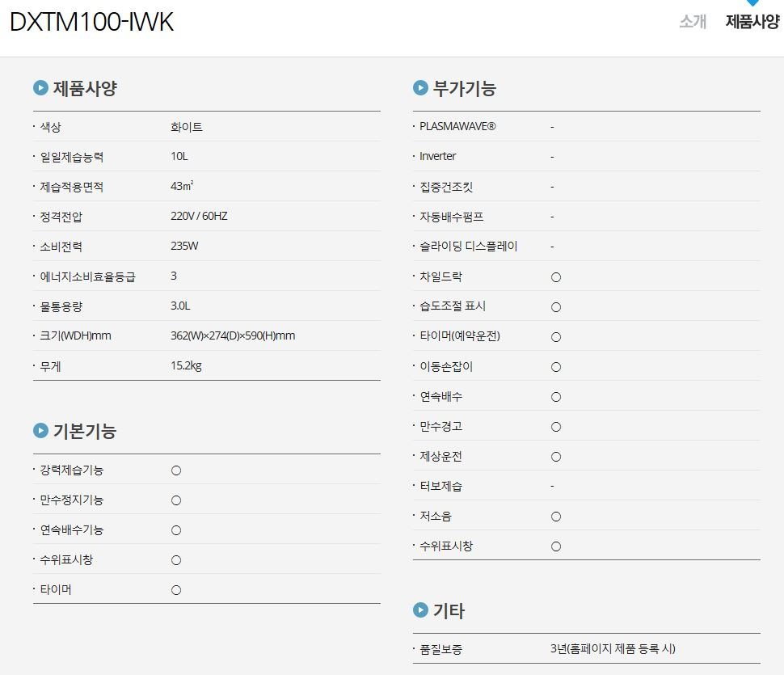This screenshot has width=784, height=675.
Task: Click the 15.2kg weight value
Action: click(186, 366)
